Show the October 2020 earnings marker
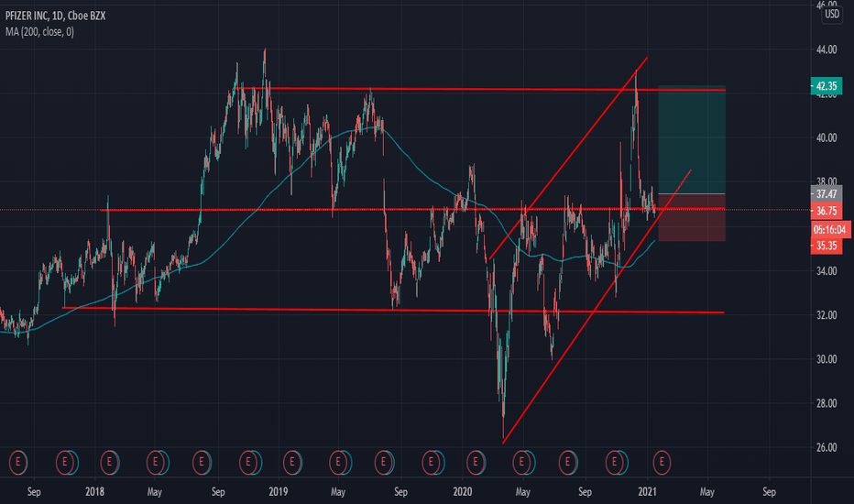This screenshot has height=504, width=854. pos(615,463)
